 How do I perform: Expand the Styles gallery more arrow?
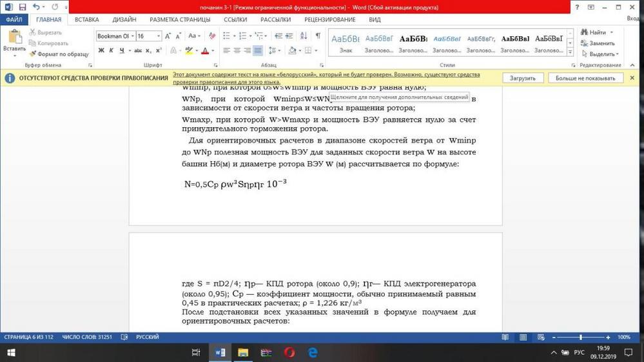pos(570,52)
